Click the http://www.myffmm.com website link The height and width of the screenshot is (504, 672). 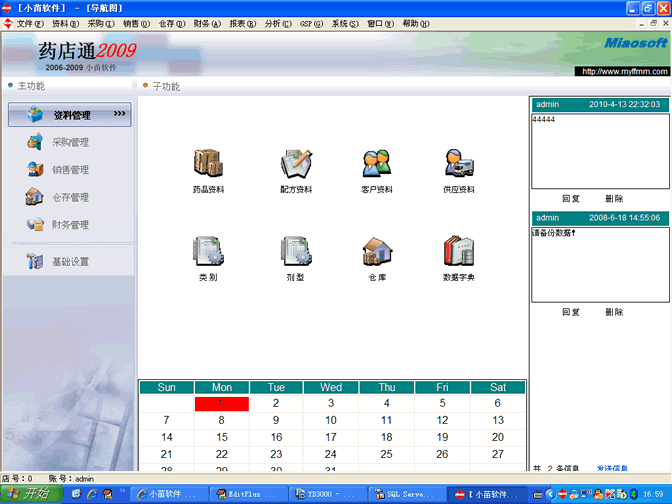click(624, 72)
